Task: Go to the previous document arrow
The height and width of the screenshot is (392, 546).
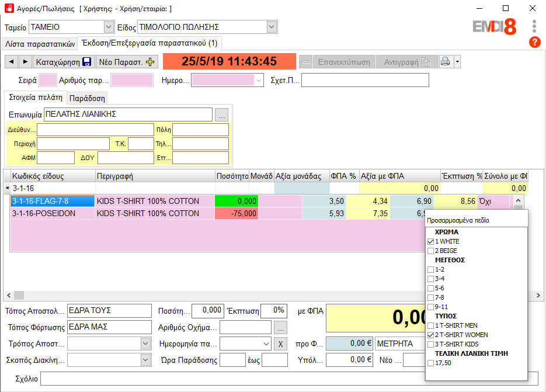Action: coord(12,62)
